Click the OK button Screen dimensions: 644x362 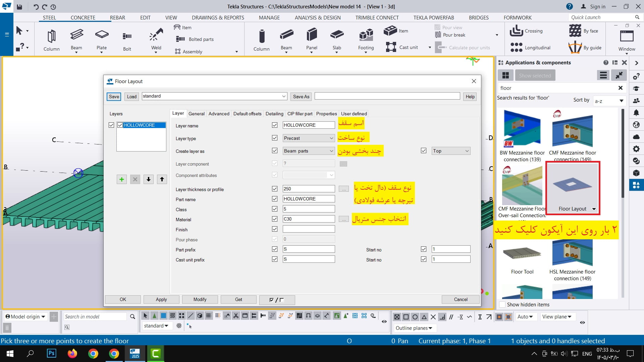click(123, 299)
